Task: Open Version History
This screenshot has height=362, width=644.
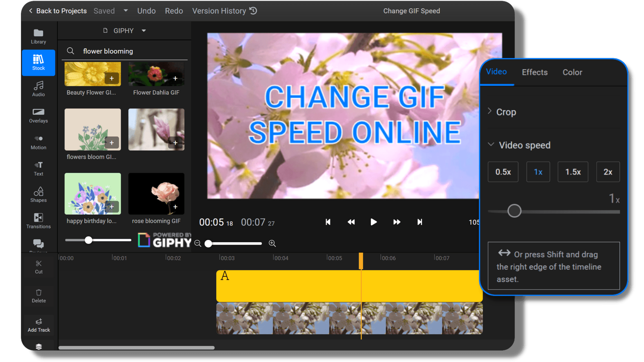Action: [220, 11]
